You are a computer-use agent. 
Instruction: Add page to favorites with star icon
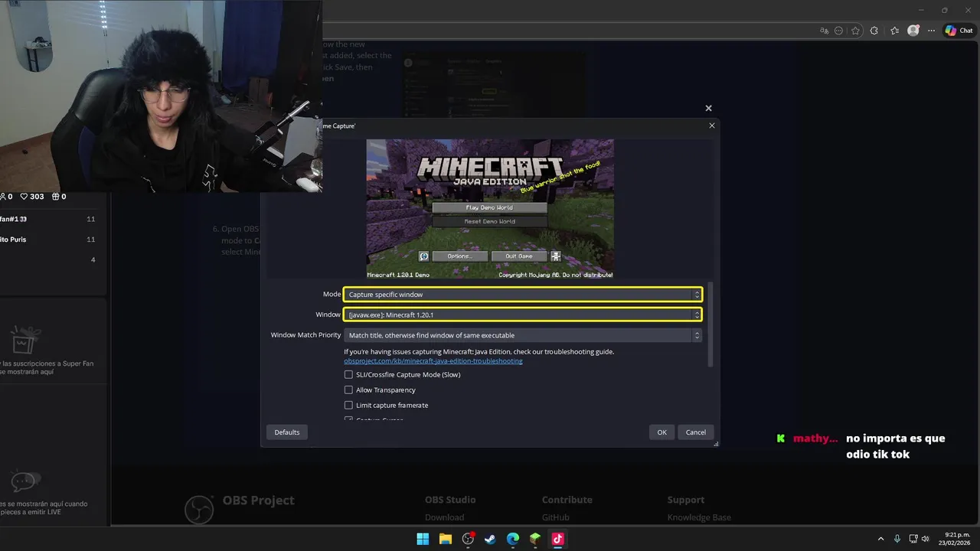tap(855, 31)
